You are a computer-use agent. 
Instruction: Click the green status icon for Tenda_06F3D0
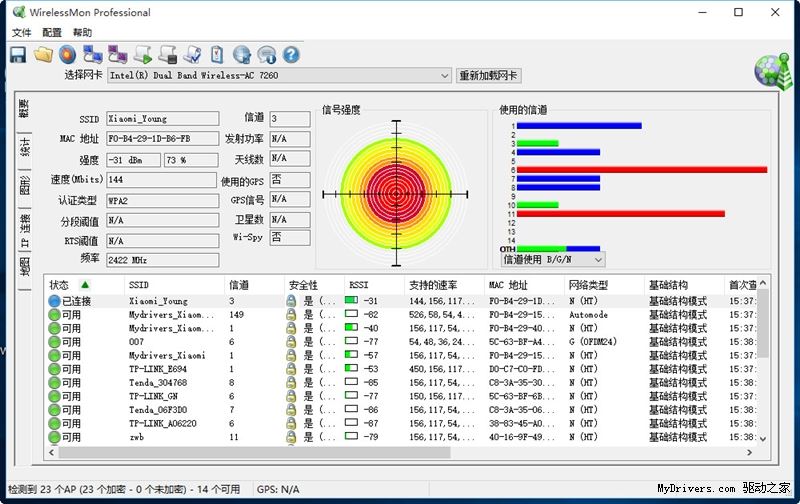[55, 410]
